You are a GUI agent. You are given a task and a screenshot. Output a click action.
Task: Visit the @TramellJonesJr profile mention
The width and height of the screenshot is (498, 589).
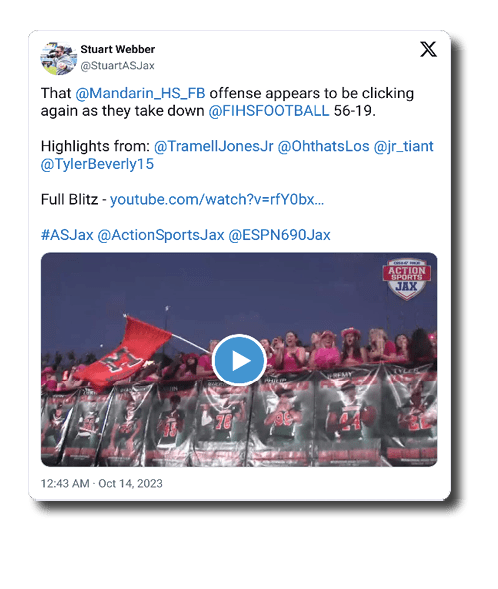click(x=214, y=146)
